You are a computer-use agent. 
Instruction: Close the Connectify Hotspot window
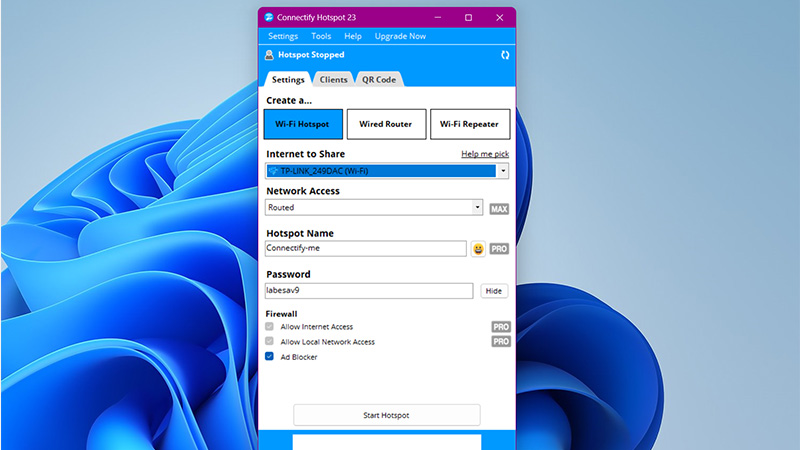[x=499, y=17]
